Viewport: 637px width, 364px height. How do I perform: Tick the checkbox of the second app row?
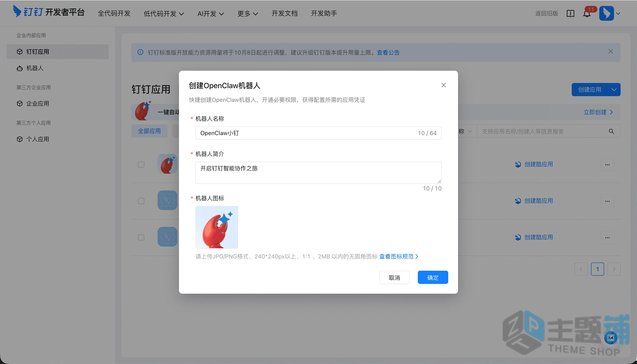(141, 201)
